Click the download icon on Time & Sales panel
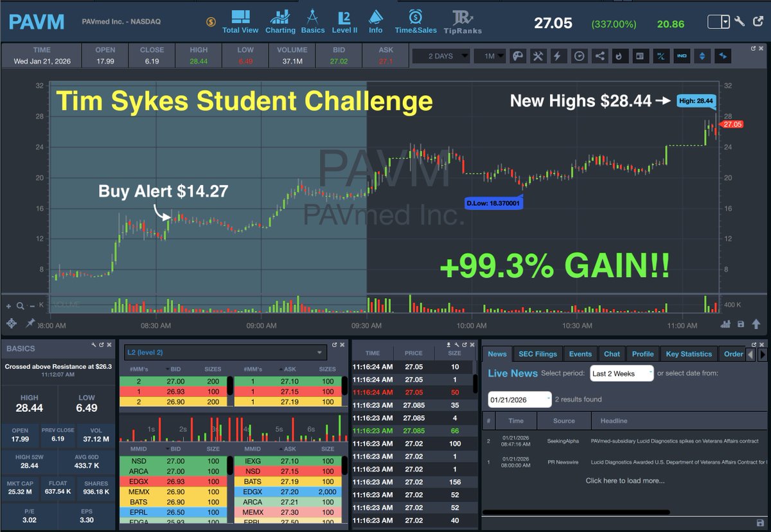 coord(448,345)
